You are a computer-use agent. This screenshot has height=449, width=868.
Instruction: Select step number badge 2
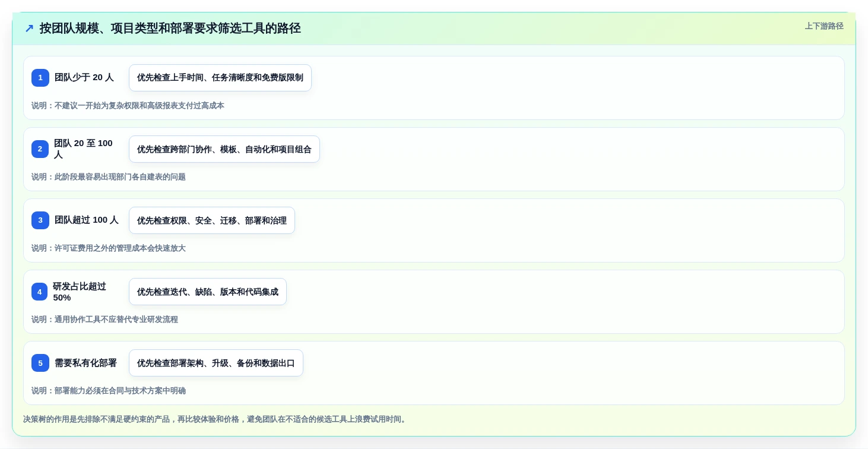(40, 149)
